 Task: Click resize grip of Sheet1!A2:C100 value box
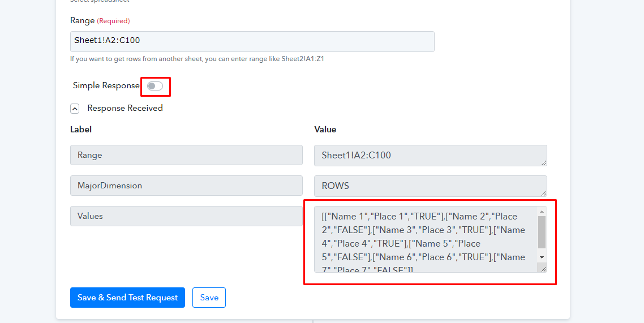(543, 163)
